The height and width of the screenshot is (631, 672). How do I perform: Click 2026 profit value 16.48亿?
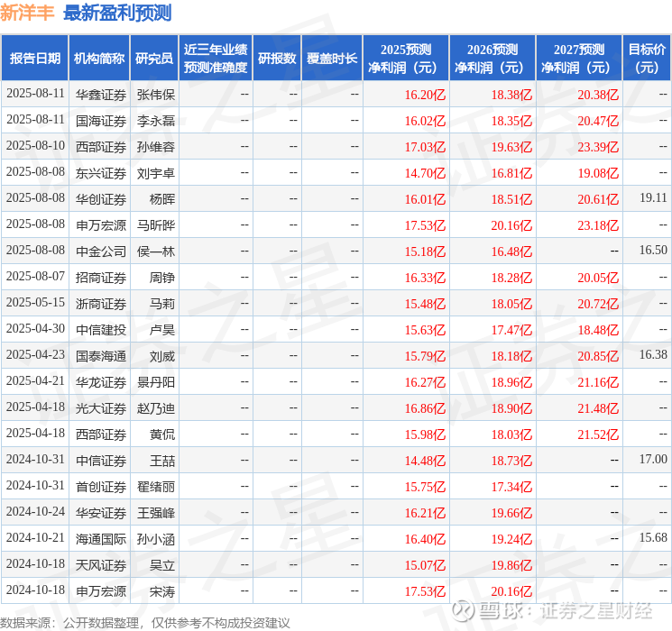click(511, 251)
